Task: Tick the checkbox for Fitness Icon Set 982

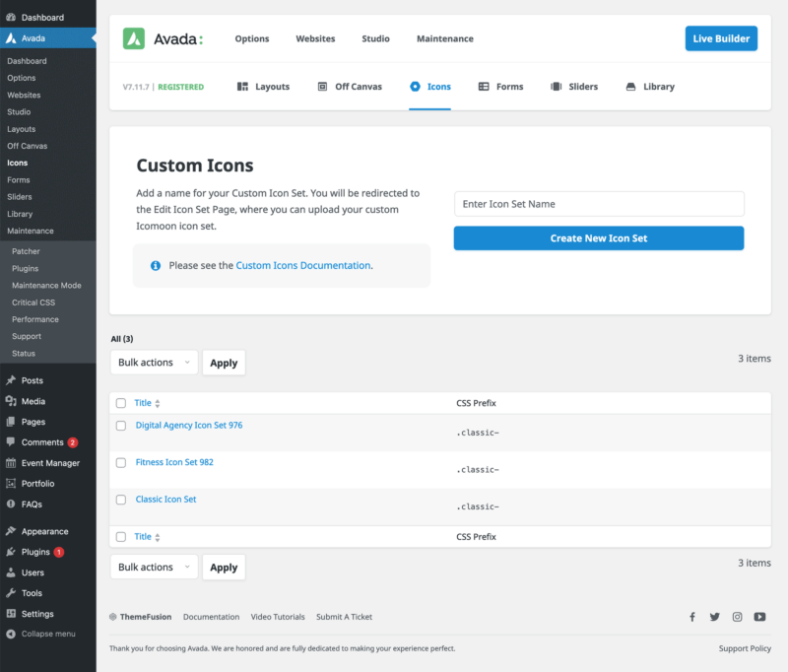Action: pyautogui.click(x=121, y=462)
